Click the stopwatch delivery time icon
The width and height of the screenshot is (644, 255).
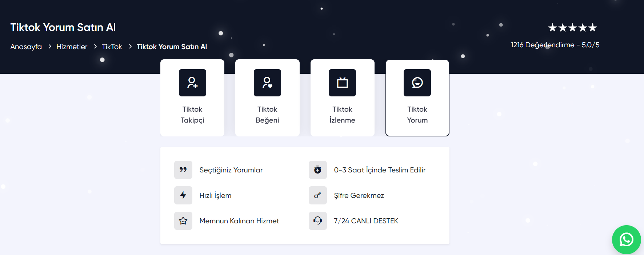(318, 170)
